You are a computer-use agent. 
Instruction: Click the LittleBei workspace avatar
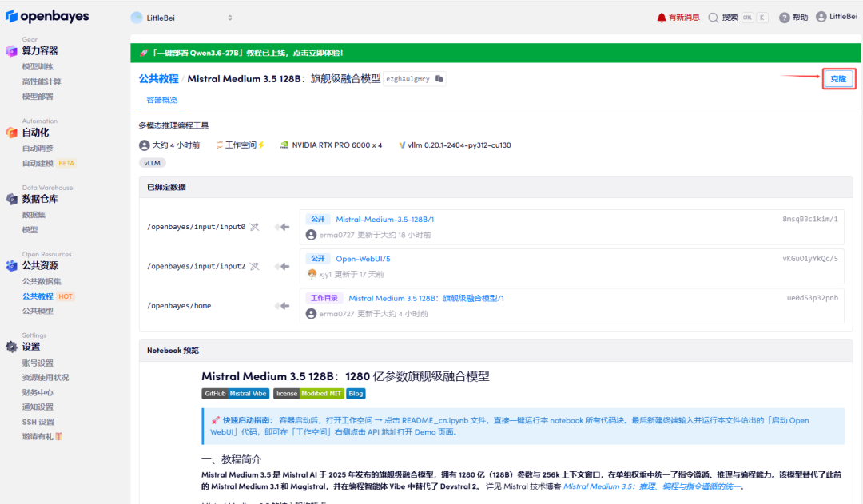137,18
